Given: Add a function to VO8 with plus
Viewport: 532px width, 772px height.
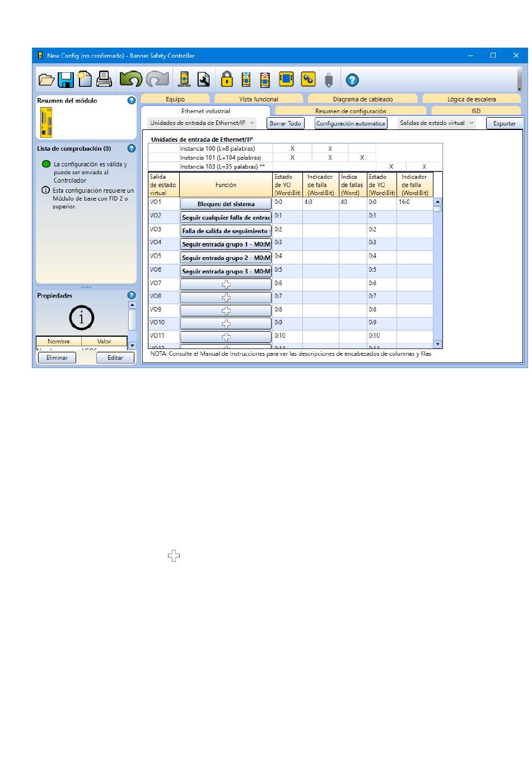Looking at the screenshot, I should click(226, 297).
